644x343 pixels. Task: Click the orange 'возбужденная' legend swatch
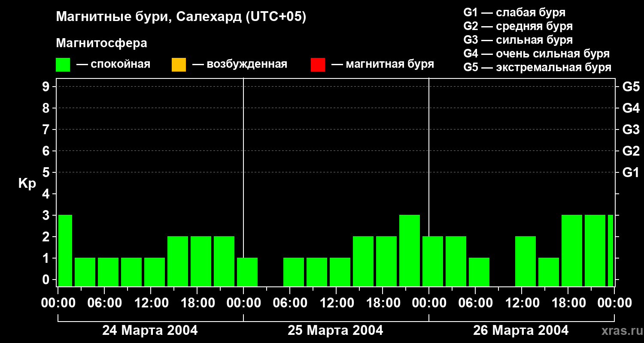click(x=179, y=65)
